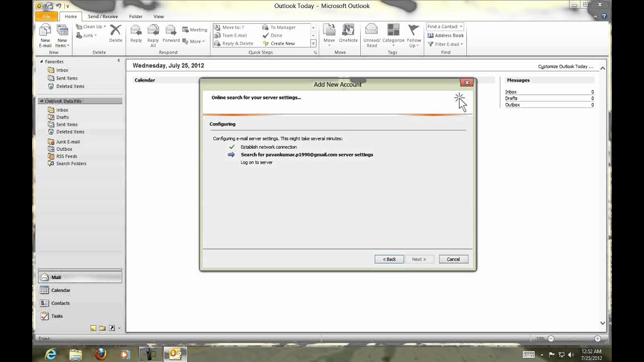
Task: Select the Team E-mail quick step
Action: tap(230, 36)
